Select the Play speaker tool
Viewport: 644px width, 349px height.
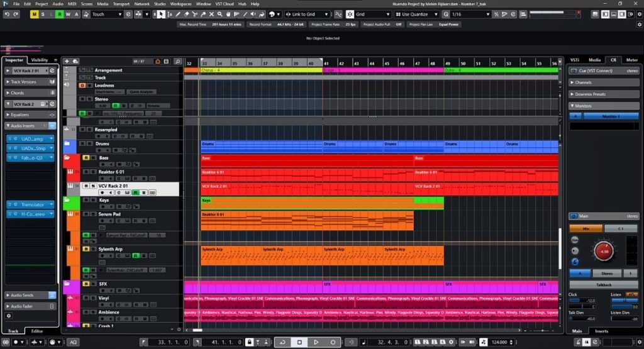pos(253,14)
